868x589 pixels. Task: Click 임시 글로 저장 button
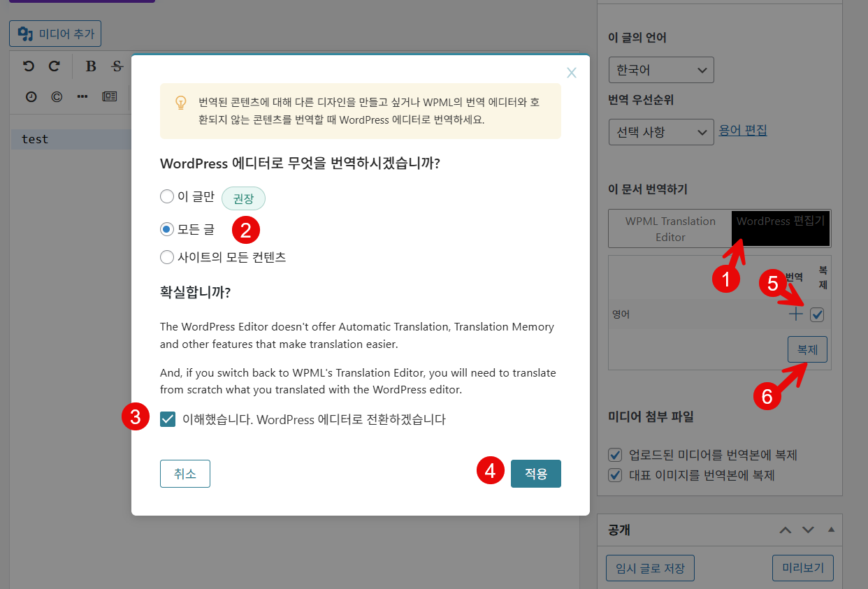[650, 568]
